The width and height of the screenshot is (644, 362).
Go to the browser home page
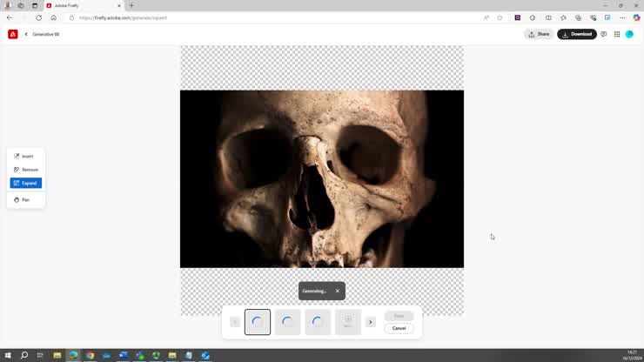[53, 17]
